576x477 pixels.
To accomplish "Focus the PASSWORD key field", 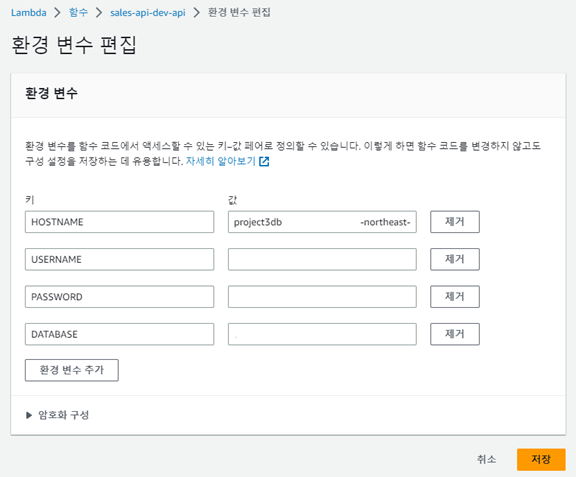I will pos(119,297).
